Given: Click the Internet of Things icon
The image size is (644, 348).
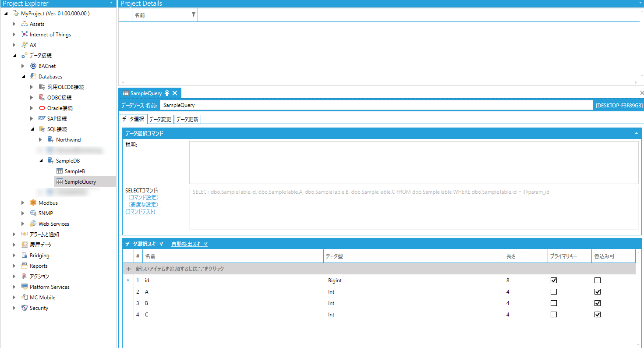Looking at the screenshot, I should [x=25, y=35].
